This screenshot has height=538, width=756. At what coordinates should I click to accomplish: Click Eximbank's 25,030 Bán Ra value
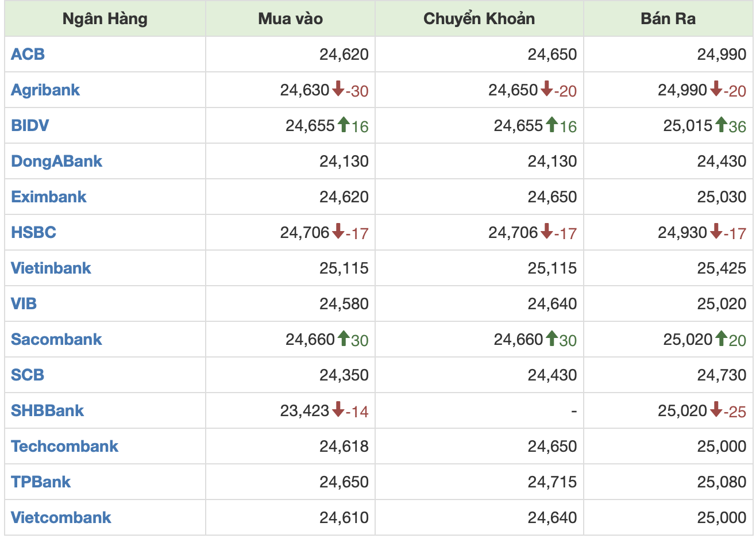[x=722, y=197]
